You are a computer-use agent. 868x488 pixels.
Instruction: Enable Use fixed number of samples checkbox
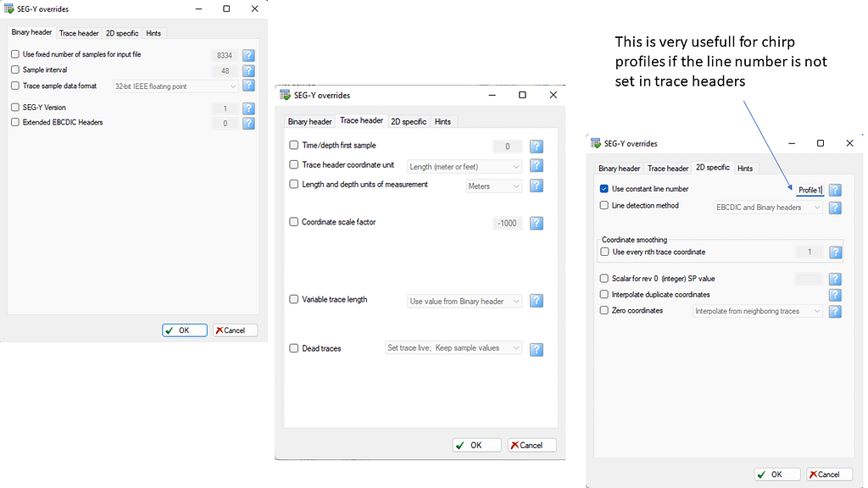point(15,54)
